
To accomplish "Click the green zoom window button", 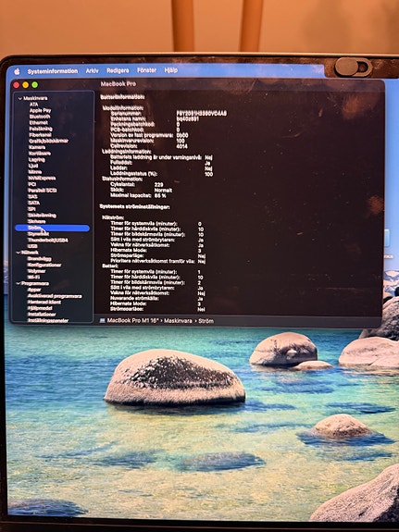I will point(34,85).
